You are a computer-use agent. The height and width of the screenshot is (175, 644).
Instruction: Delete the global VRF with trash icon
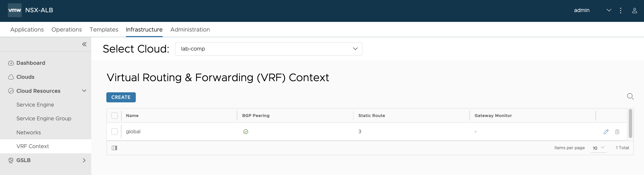coord(617,132)
